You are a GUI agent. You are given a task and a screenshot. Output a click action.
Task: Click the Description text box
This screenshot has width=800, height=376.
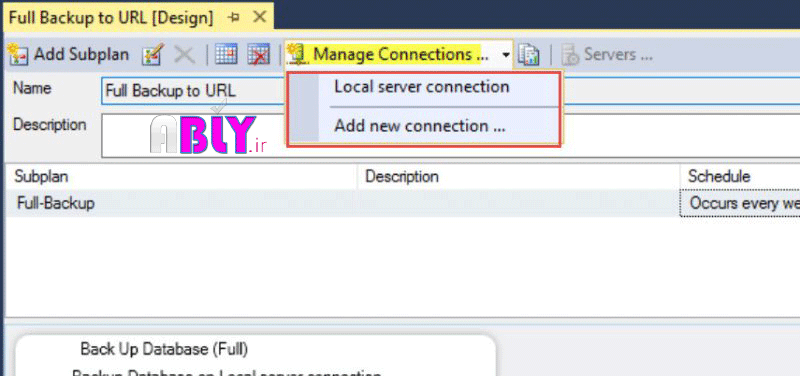451,135
